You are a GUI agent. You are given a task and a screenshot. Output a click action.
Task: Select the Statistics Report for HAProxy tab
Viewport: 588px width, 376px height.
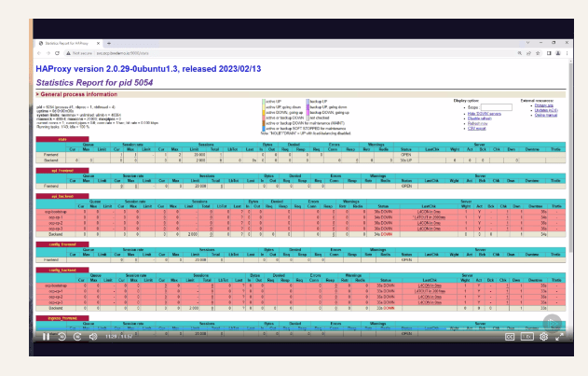pos(69,44)
